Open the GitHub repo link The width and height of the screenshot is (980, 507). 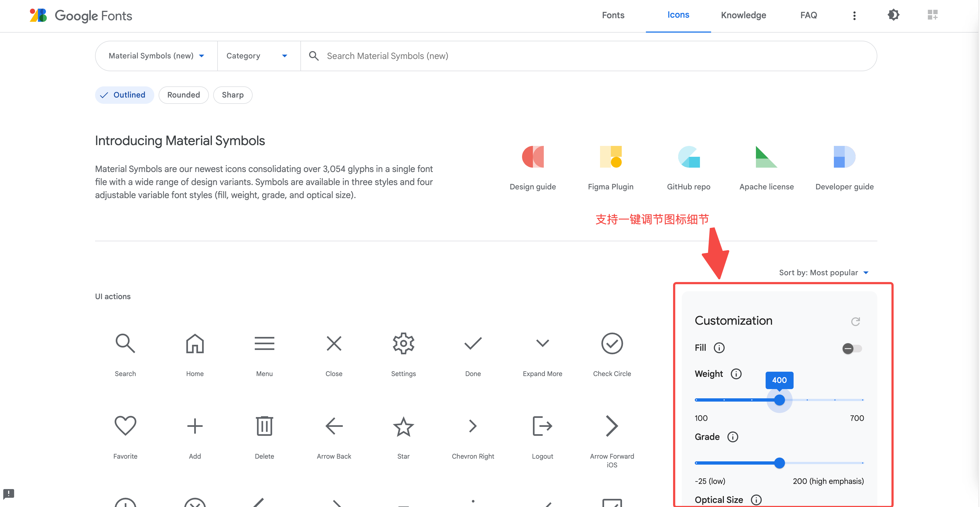pyautogui.click(x=689, y=168)
